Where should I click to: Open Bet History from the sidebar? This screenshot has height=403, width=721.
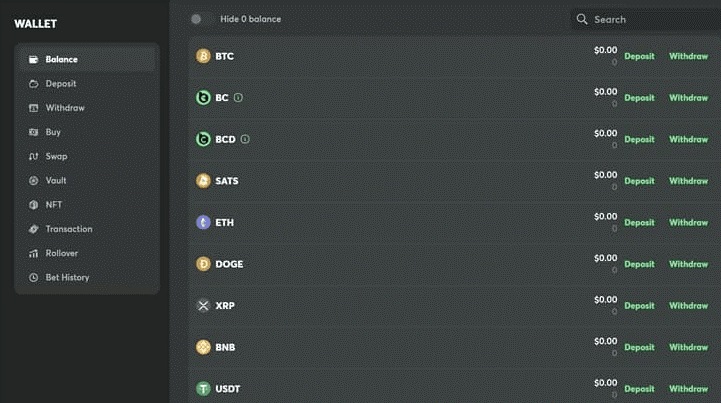coord(67,277)
